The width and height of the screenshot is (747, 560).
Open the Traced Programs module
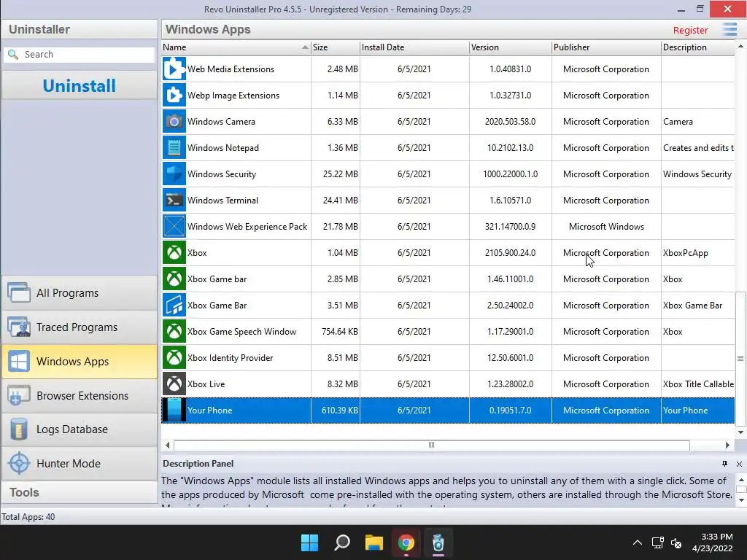tap(79, 327)
